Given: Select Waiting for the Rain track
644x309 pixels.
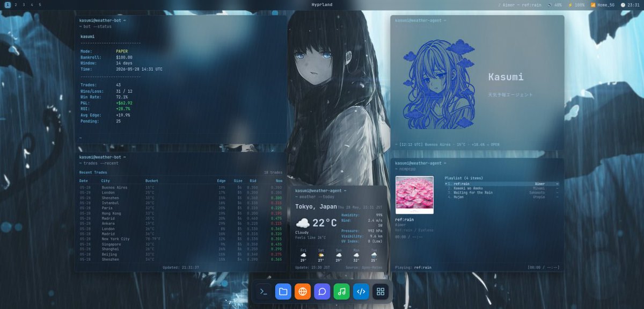Looking at the screenshot, I should 502,192.
